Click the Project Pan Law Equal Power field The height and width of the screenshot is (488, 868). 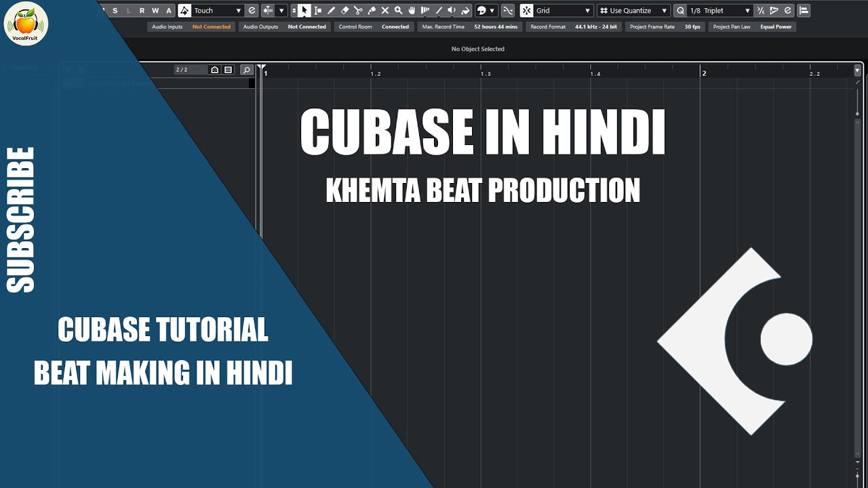click(752, 26)
